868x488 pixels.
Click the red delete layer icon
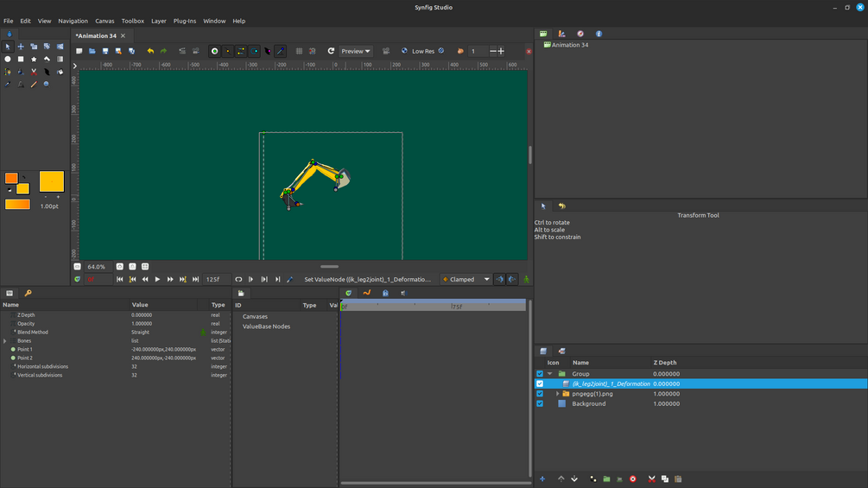click(x=633, y=479)
